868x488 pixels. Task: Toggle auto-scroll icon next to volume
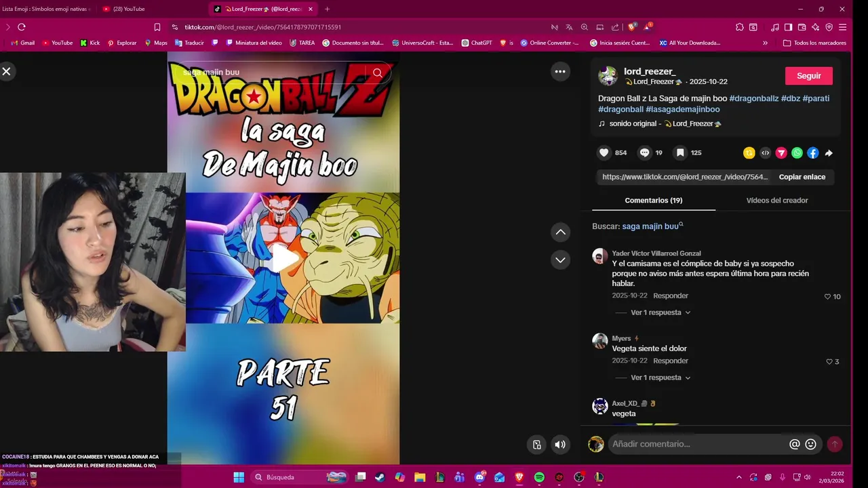point(537,445)
